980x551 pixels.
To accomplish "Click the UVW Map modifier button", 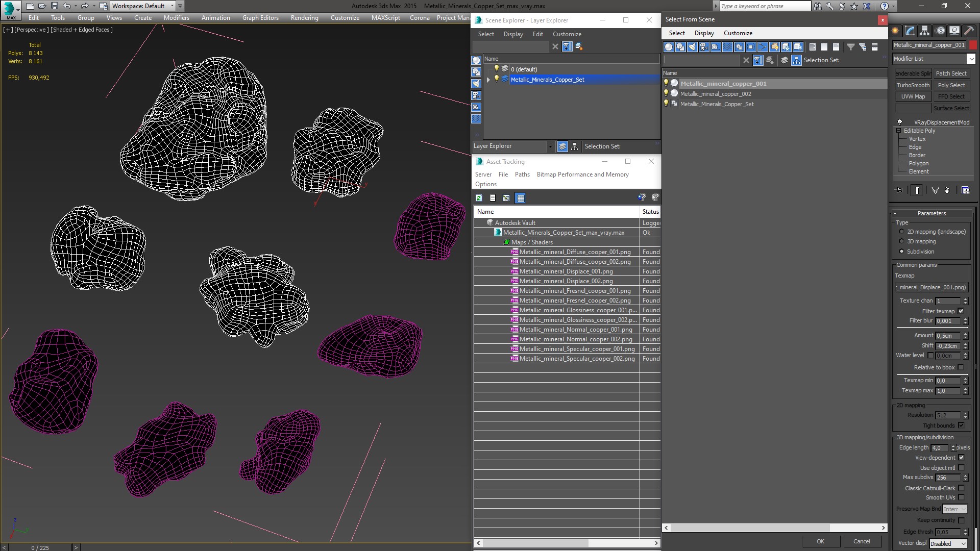I will click(x=913, y=96).
